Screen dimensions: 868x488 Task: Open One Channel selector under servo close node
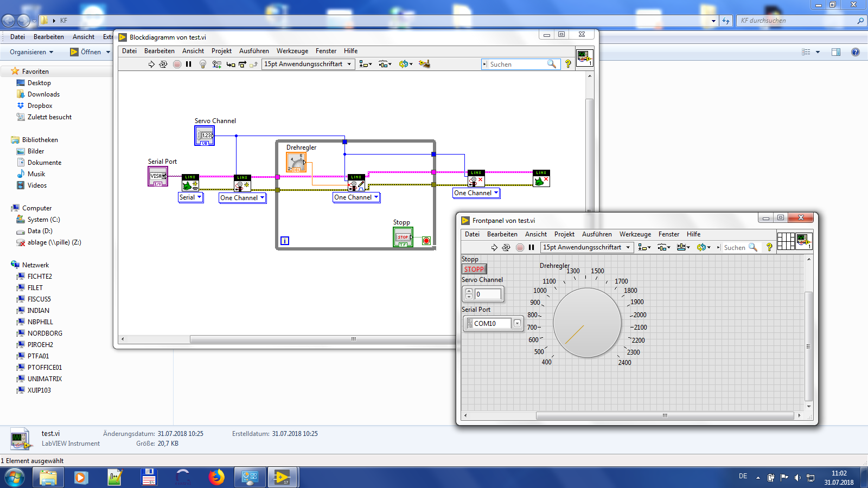476,193
